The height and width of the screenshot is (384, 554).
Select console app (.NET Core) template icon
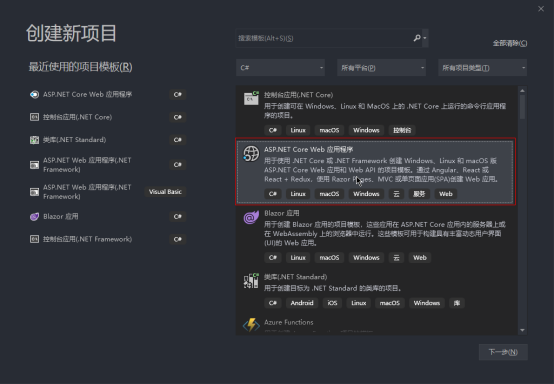(251, 98)
